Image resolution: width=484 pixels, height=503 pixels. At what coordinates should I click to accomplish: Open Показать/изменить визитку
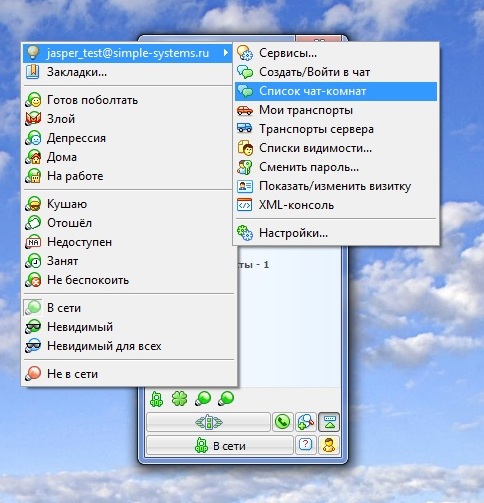(x=336, y=186)
